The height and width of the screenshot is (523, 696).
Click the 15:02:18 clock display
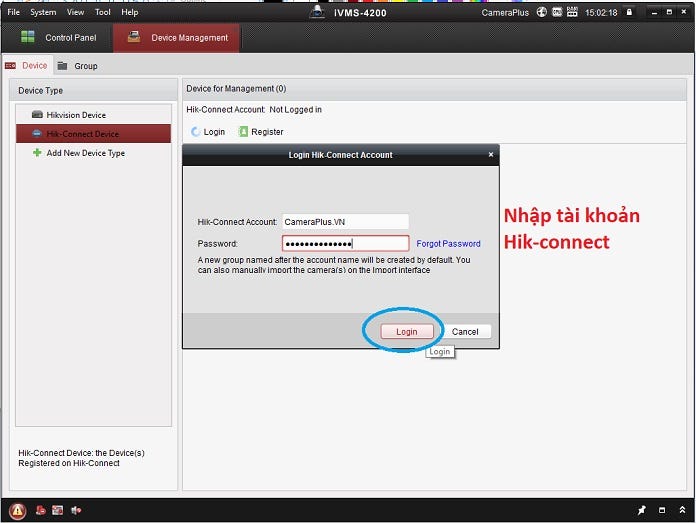tap(601, 12)
